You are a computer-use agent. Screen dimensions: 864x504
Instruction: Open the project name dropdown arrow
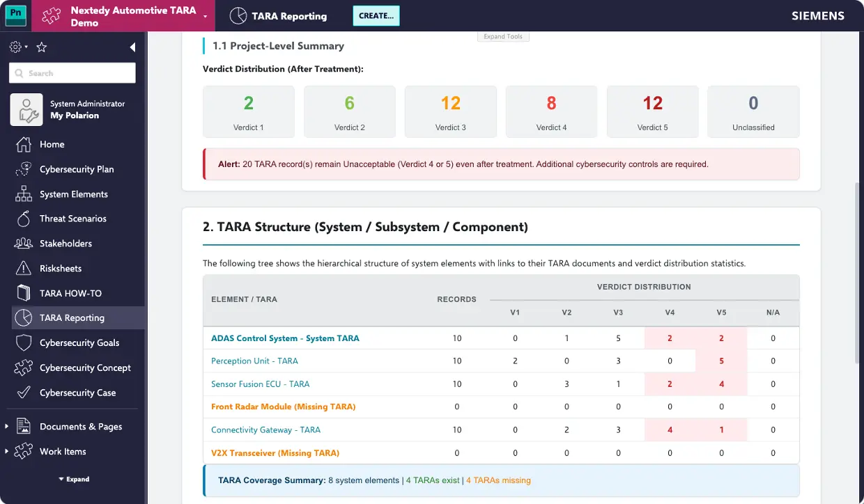[205, 17]
